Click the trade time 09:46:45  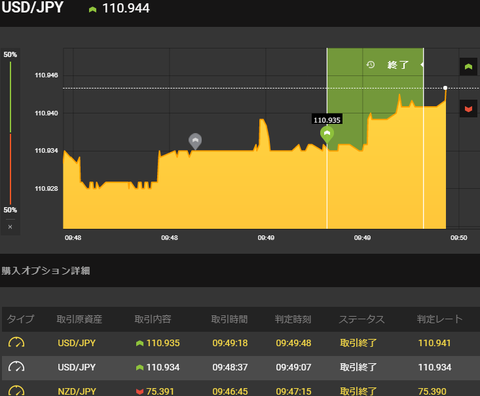pyautogui.click(x=230, y=391)
